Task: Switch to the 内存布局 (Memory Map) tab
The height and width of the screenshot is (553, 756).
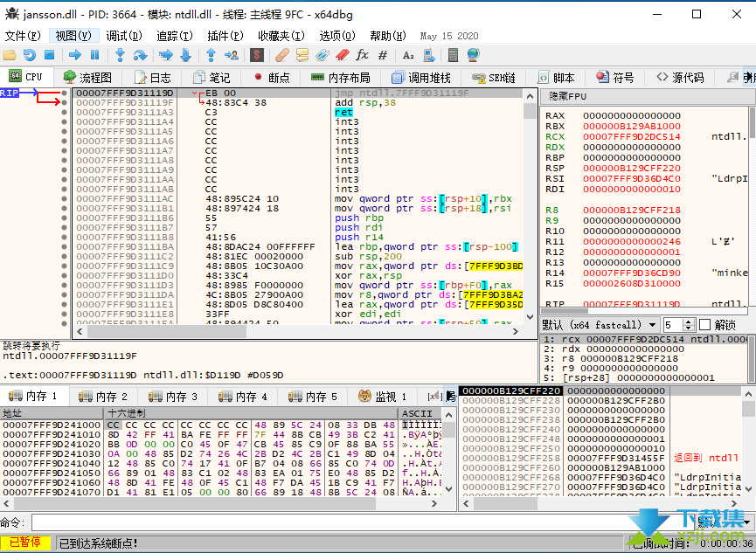Action: (340, 78)
